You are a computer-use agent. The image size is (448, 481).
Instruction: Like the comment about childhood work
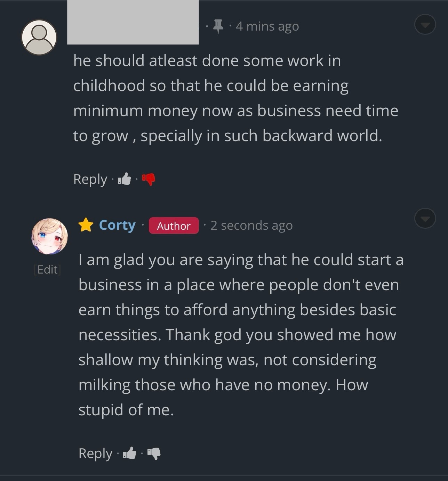point(125,179)
